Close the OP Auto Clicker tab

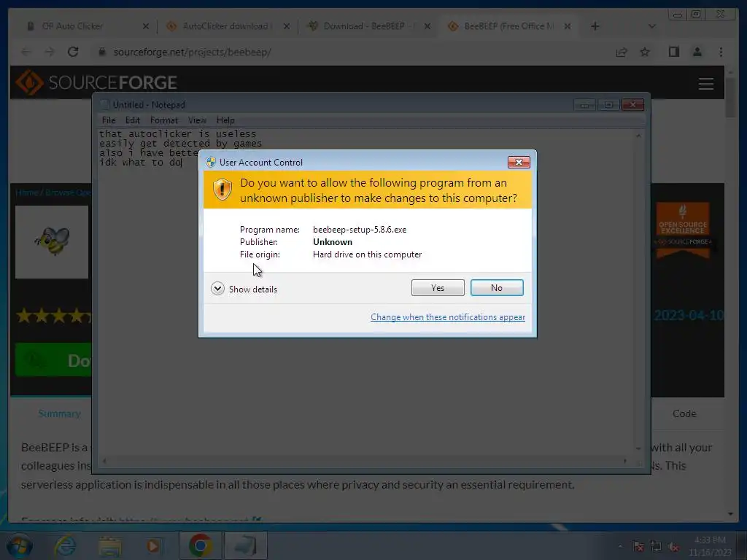[x=146, y=26]
